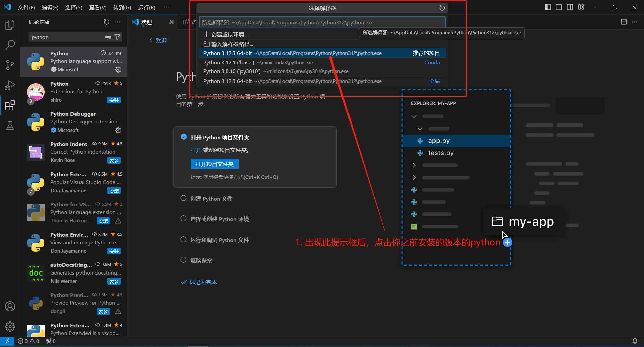The height and width of the screenshot is (347, 644).
Task: Install the shiro Python extension
Action: tap(114, 100)
